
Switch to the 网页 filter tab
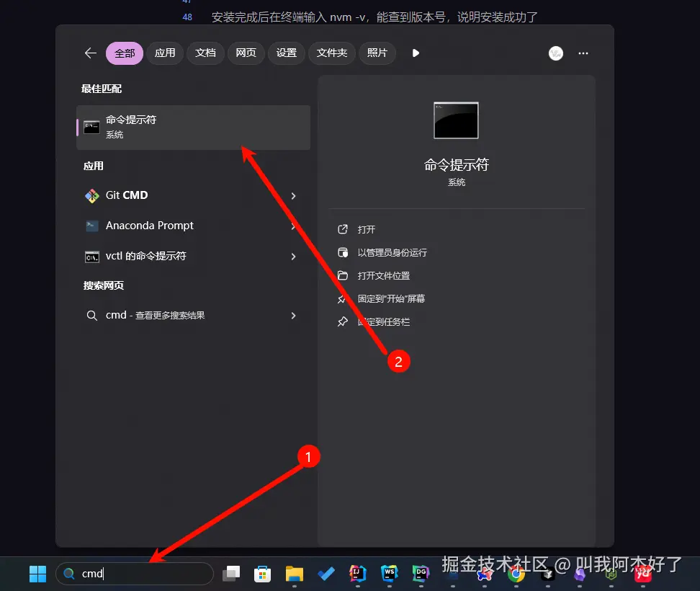pos(246,53)
